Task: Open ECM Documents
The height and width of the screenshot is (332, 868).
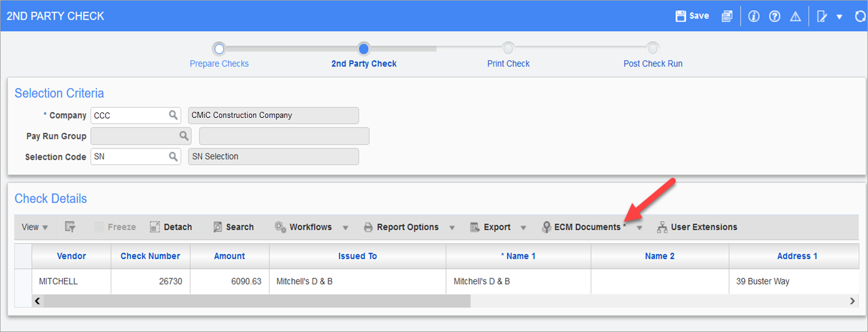Action: click(584, 227)
